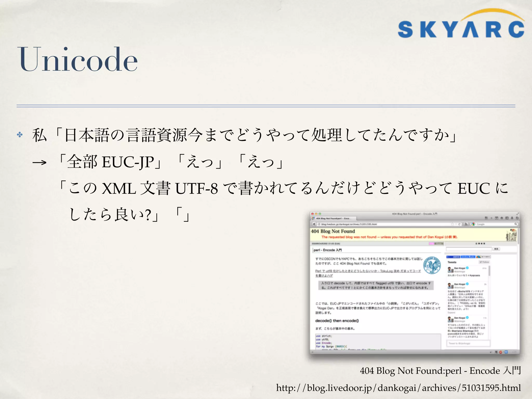Click the 'use strict;' line in the code block

point(324,336)
